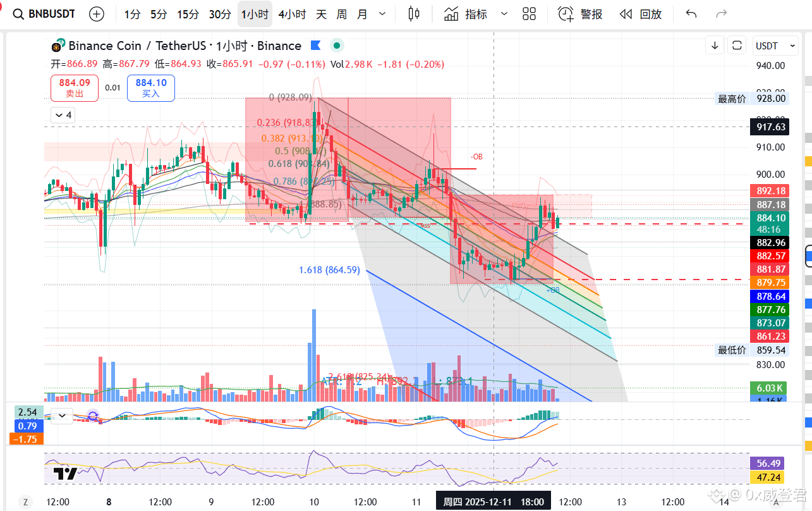Click the Fibonacci 0 (928.09) level label
Screen dimensions: 812x511
(290, 97)
